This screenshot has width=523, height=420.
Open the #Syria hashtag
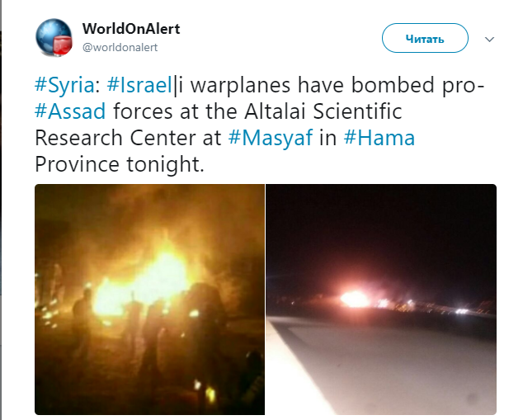click(64, 85)
